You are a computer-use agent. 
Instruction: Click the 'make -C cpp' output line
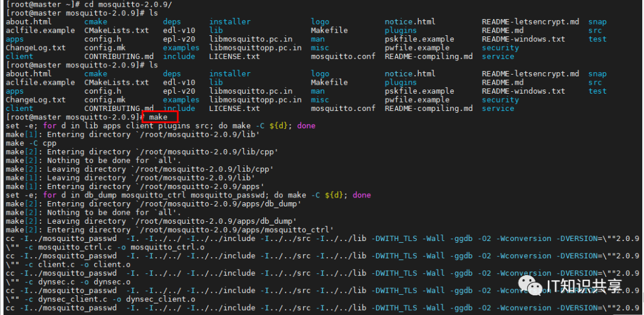pyautogui.click(x=31, y=143)
